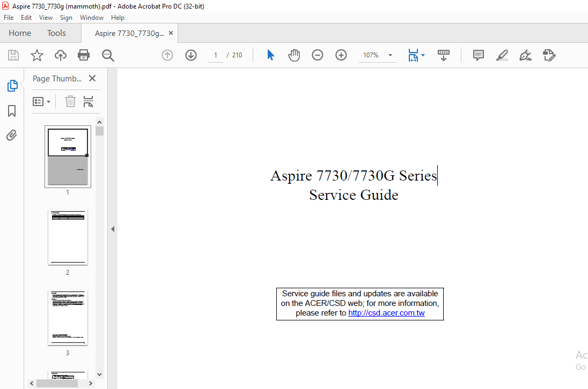The image size is (588, 389).
Task: Click thumbnails scrollbar down arrow
Action: click(99, 374)
